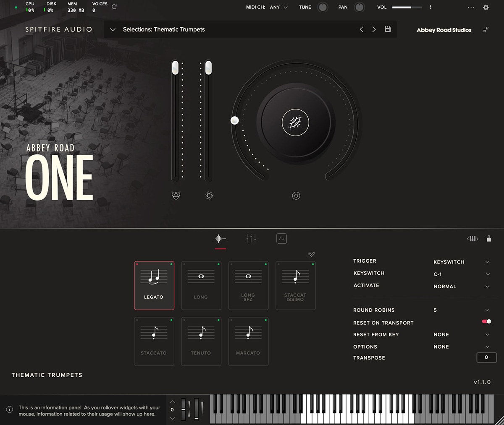Collapse the plugin view with shrink arrows icon
The width and height of the screenshot is (504, 425).
[x=486, y=30]
